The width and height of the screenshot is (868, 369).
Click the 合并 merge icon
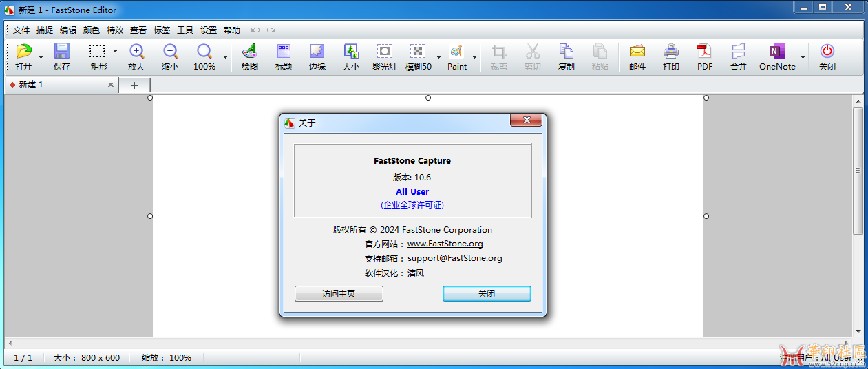pyautogui.click(x=739, y=51)
